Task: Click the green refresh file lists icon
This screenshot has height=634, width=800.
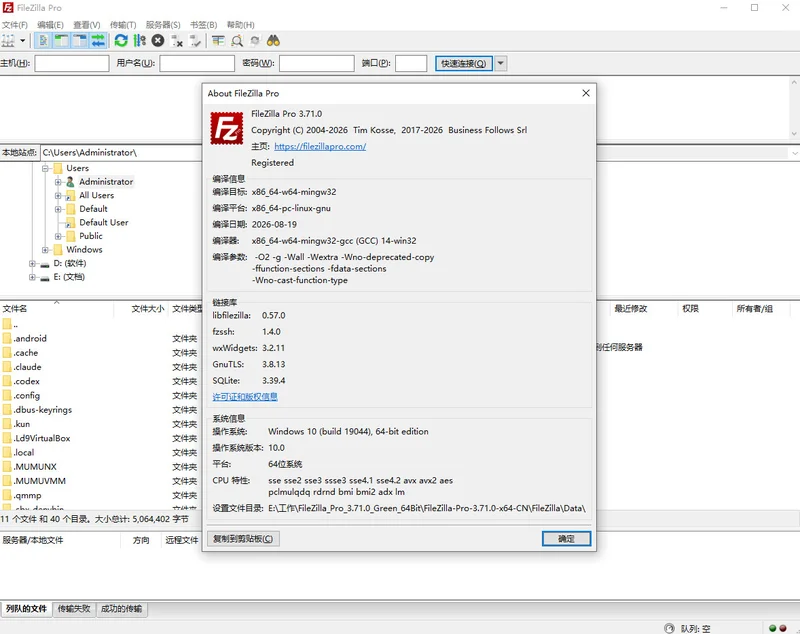Action: [x=121, y=41]
